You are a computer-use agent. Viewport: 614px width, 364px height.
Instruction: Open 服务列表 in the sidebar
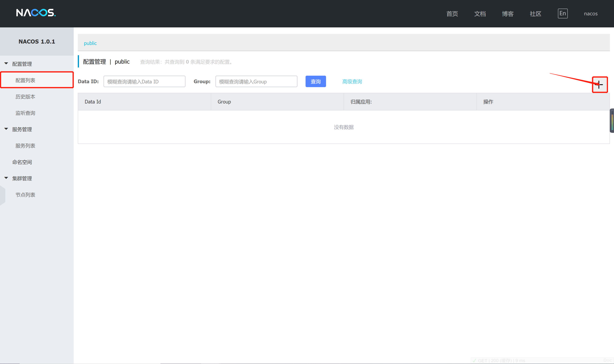25,146
